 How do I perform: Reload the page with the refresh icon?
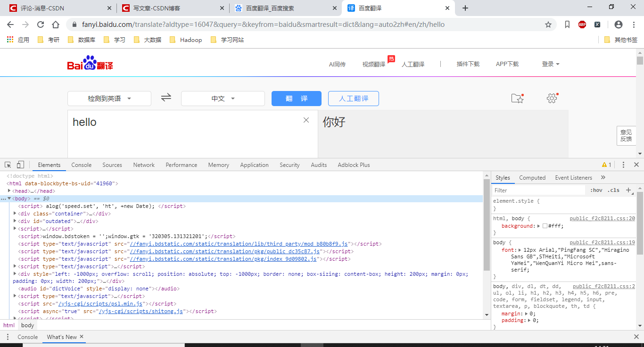[41, 25]
